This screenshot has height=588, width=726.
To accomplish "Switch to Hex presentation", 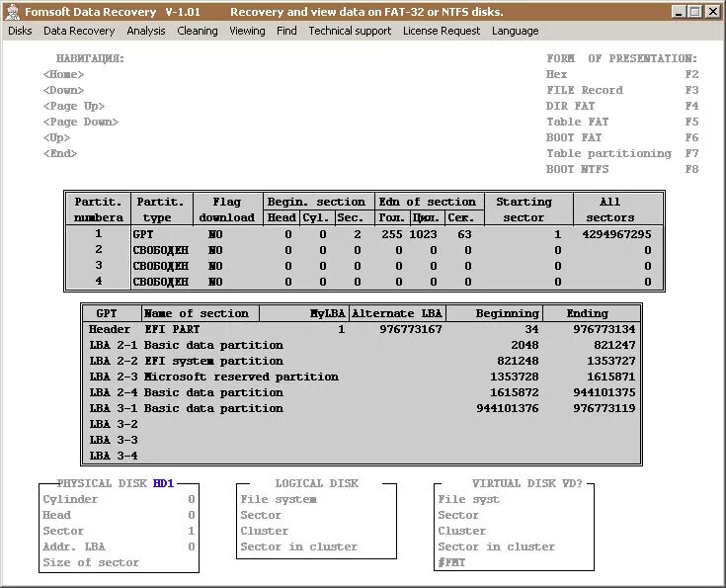I will click(622, 74).
